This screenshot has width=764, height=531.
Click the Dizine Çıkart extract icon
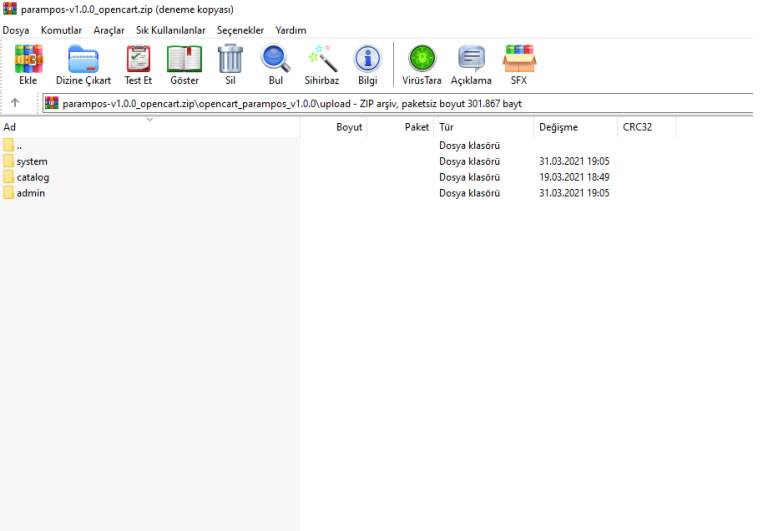(x=83, y=59)
